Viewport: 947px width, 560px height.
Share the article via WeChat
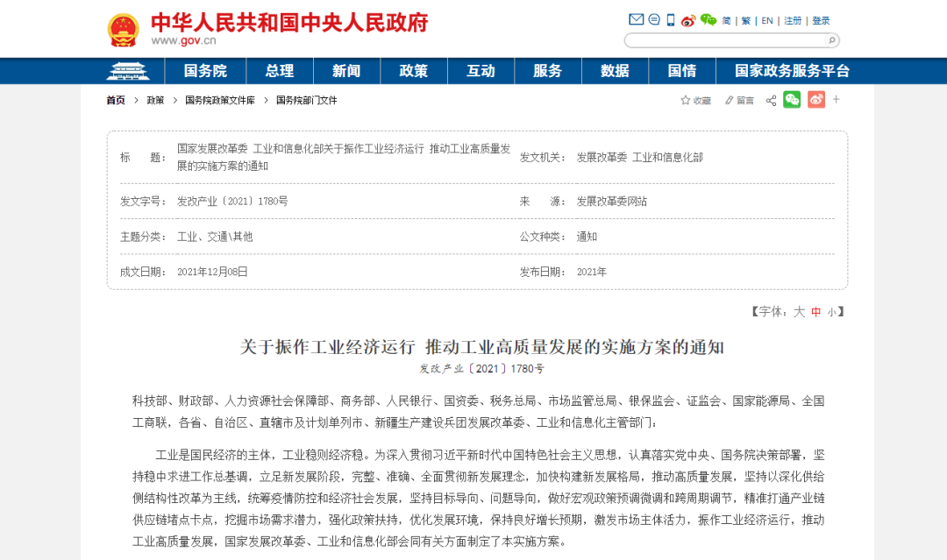tap(792, 100)
